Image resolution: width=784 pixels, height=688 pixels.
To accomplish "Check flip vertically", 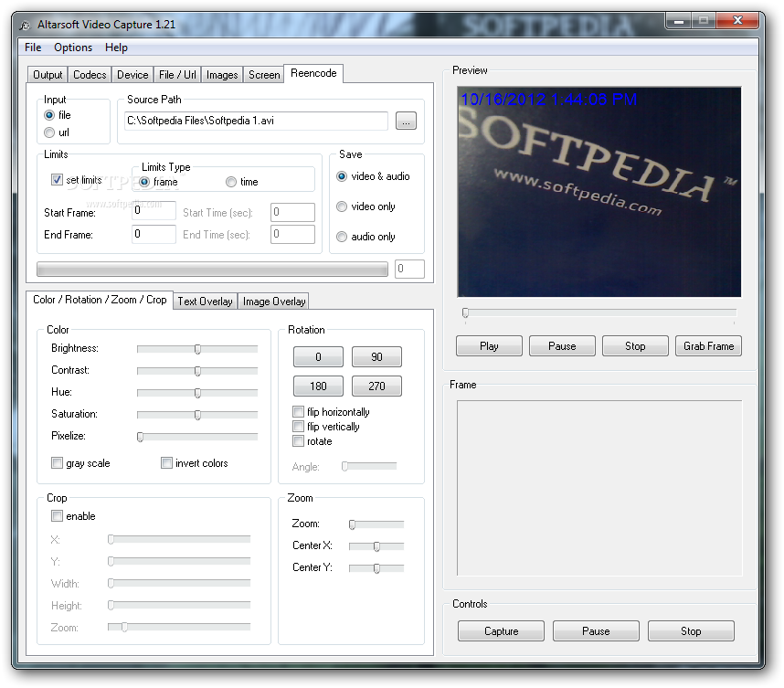I will coord(299,427).
